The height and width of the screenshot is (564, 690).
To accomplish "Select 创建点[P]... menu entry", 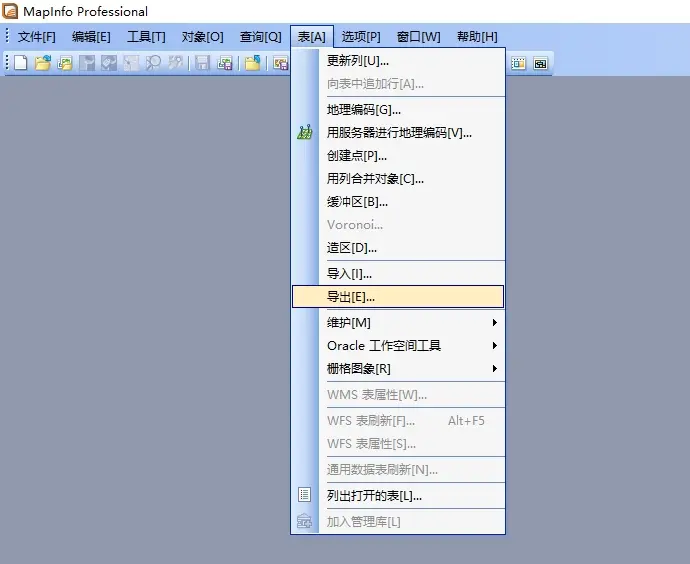I will [398, 156].
